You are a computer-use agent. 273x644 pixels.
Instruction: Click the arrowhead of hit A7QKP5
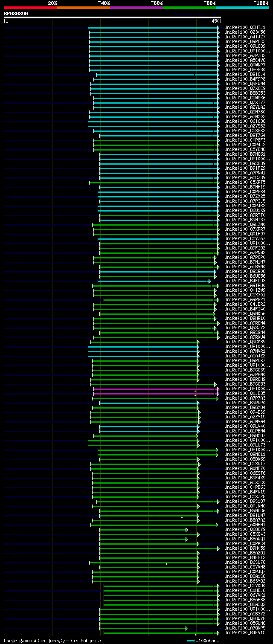186,628
